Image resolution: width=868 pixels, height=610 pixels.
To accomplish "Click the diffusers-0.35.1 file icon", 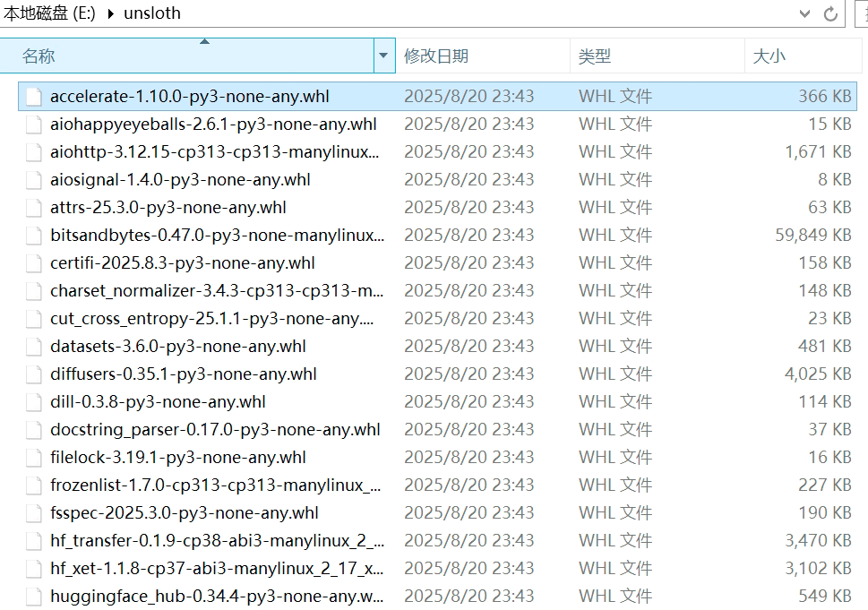I will click(34, 374).
